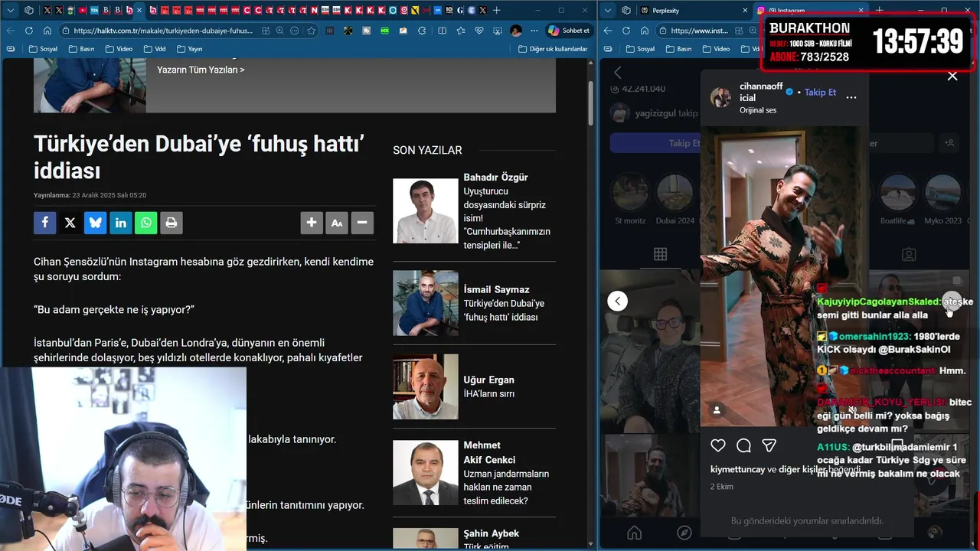This screenshot has width=980, height=551.
Task: Share the article on Bluesky
Action: point(95,223)
